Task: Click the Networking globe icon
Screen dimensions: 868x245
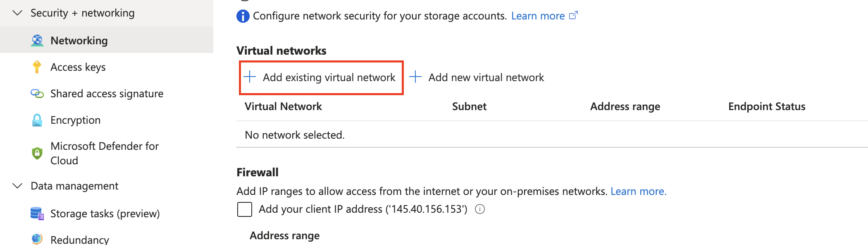Action: click(x=37, y=41)
